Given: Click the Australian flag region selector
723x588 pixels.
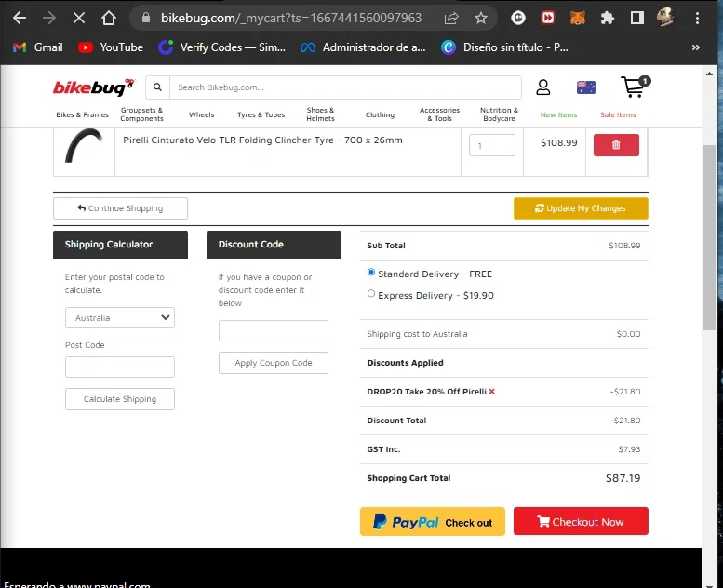Looking at the screenshot, I should (586, 87).
